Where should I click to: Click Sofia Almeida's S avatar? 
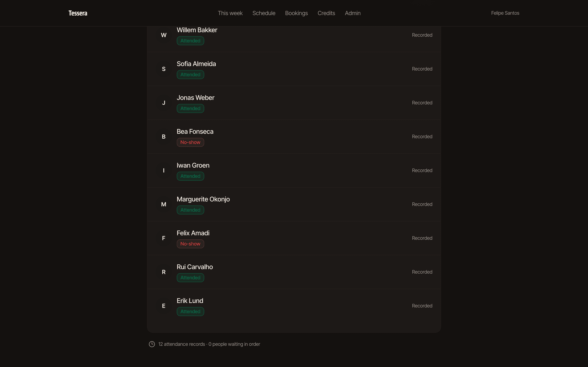(164, 69)
